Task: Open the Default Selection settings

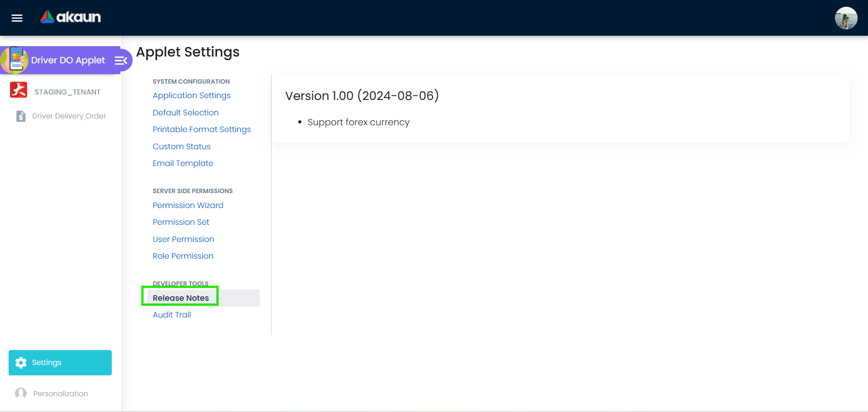Action: pos(186,112)
